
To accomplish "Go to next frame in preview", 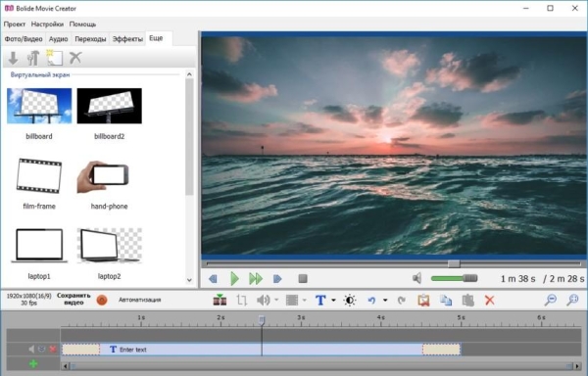I will point(277,279).
